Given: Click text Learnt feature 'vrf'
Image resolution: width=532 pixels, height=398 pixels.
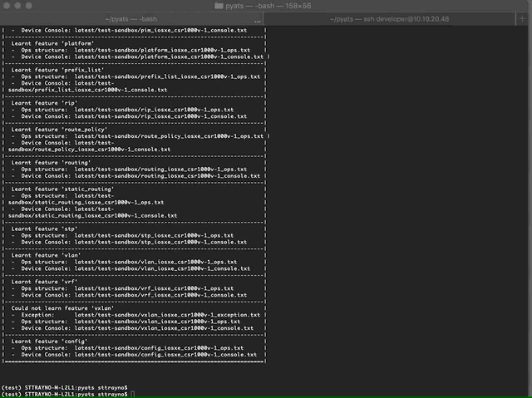Looking at the screenshot, I should click(x=44, y=282).
